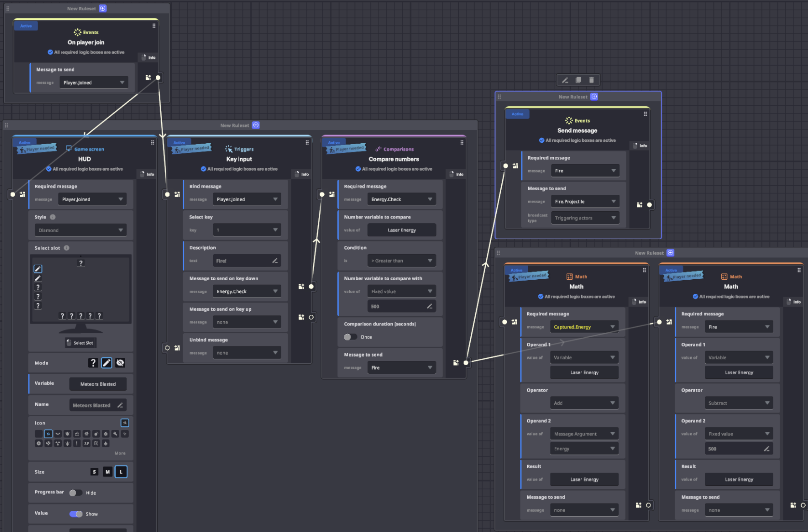This screenshot has height=532, width=808.
Task: Click the Description text field containing Fire!
Action: [x=246, y=261]
